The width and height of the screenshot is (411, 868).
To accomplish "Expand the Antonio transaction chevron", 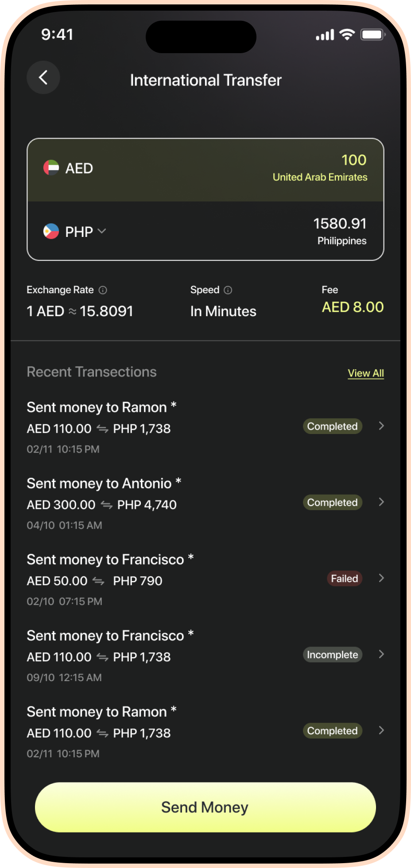I will point(381,502).
